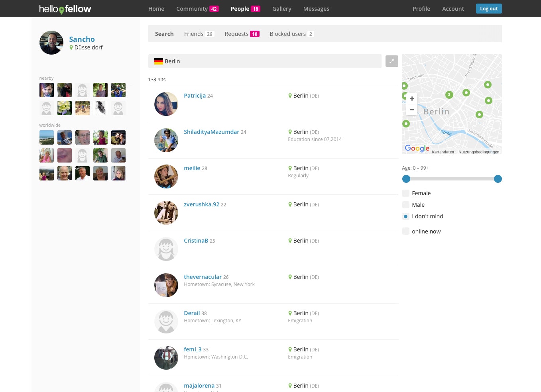
Task: Click the Log out button
Action: [x=489, y=8]
